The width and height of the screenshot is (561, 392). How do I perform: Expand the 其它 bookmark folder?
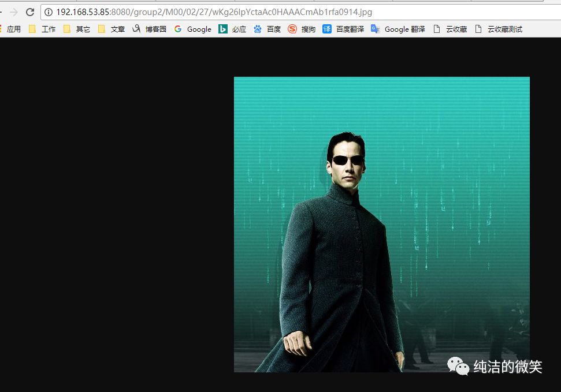pyautogui.click(x=77, y=29)
